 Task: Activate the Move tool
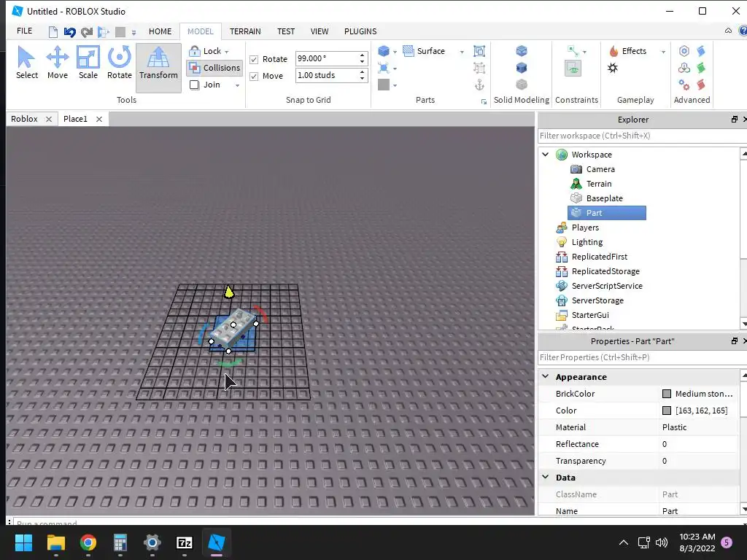[57, 63]
